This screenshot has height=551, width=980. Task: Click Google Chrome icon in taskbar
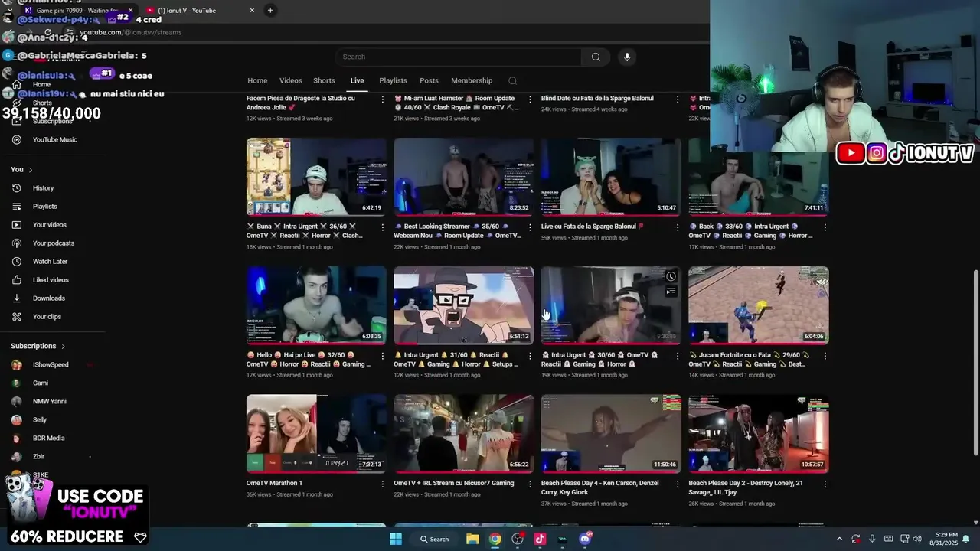click(495, 539)
